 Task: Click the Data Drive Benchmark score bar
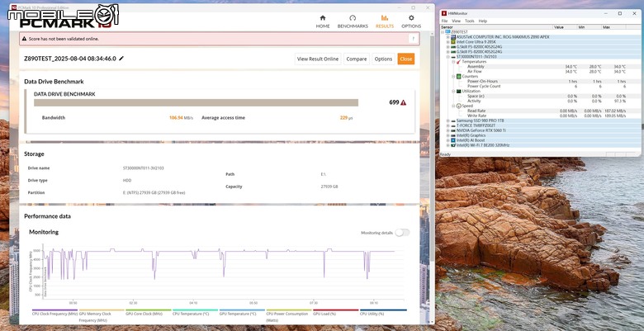tap(196, 102)
